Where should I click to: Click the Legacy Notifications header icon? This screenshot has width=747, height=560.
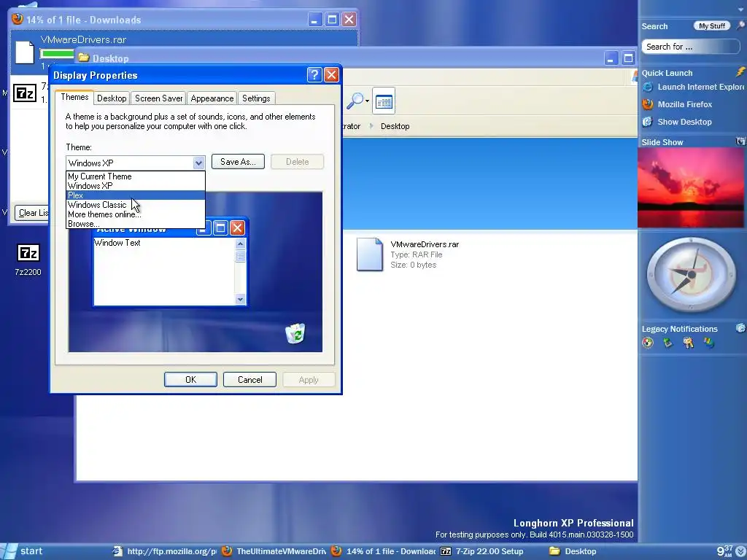tap(740, 327)
